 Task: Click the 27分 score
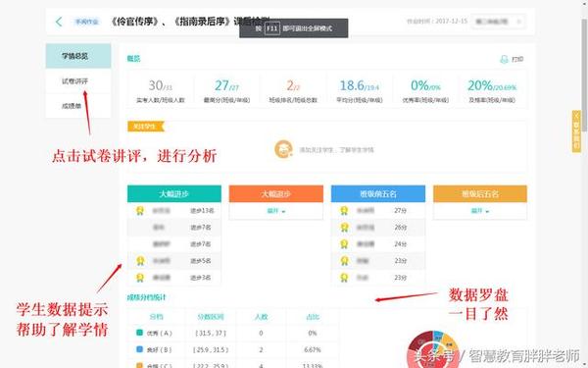pyautogui.click(x=400, y=211)
